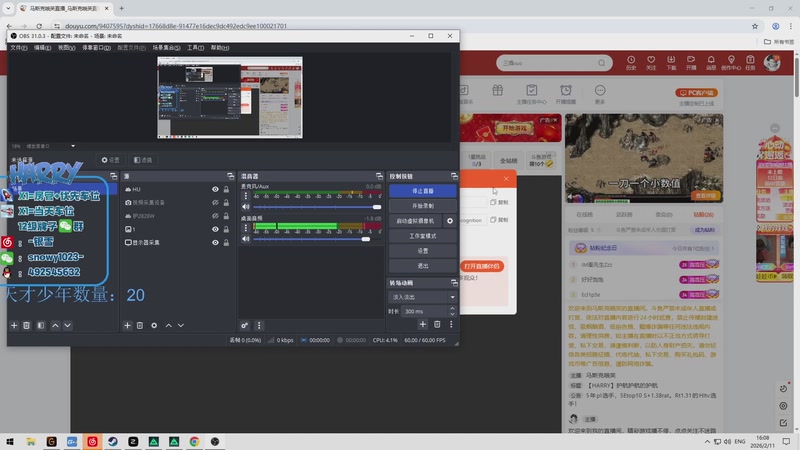Delete the selected scene with trash icon

27,326
